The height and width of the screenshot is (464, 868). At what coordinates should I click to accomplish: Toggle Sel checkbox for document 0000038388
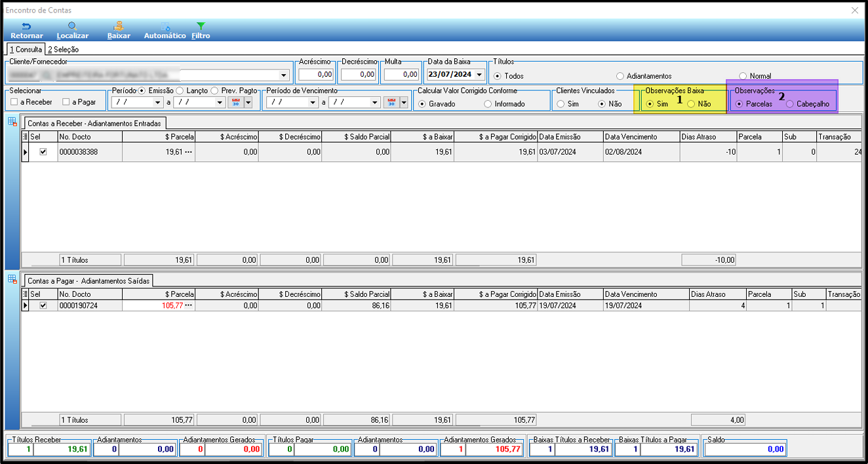coord(43,152)
